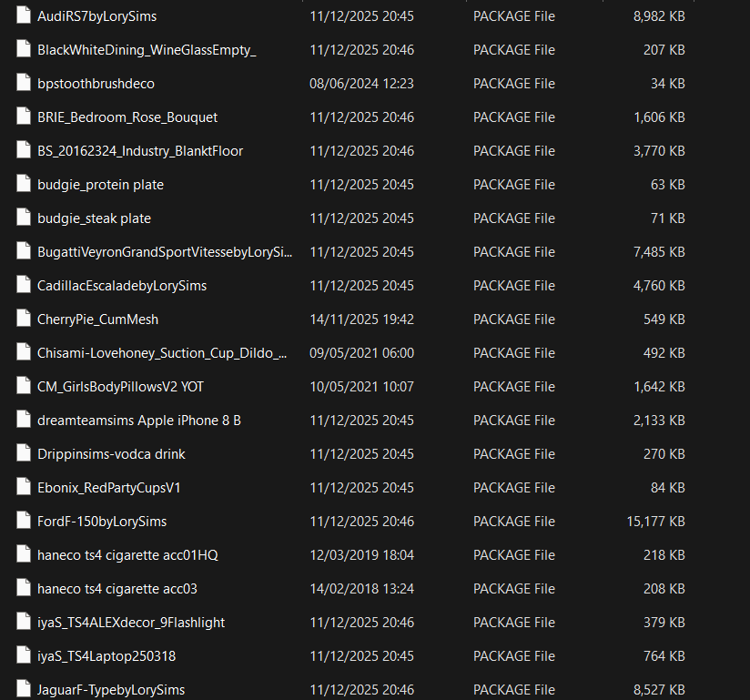Click the file icon beside budgie_steak plate
The image size is (750, 700).
pyautogui.click(x=24, y=218)
